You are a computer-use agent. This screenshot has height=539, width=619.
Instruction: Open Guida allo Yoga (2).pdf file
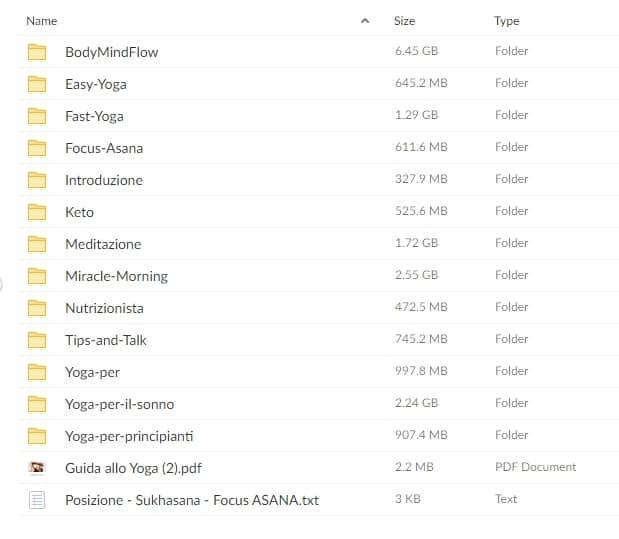[x=133, y=468]
